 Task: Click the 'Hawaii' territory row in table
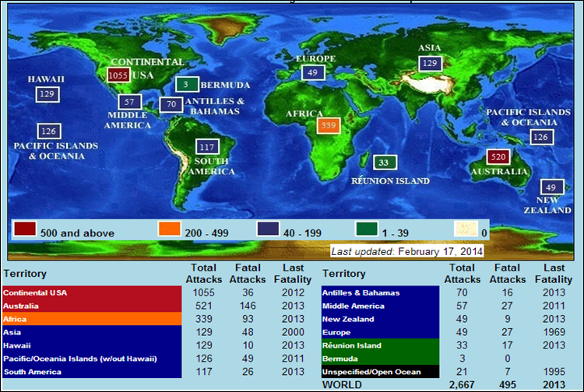coord(92,345)
